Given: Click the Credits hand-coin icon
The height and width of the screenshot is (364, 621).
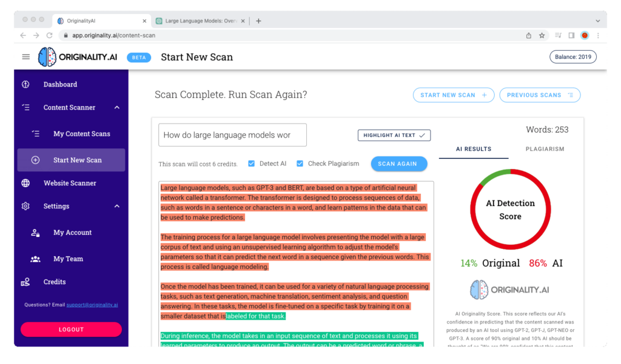Looking at the screenshot, I should tap(25, 282).
